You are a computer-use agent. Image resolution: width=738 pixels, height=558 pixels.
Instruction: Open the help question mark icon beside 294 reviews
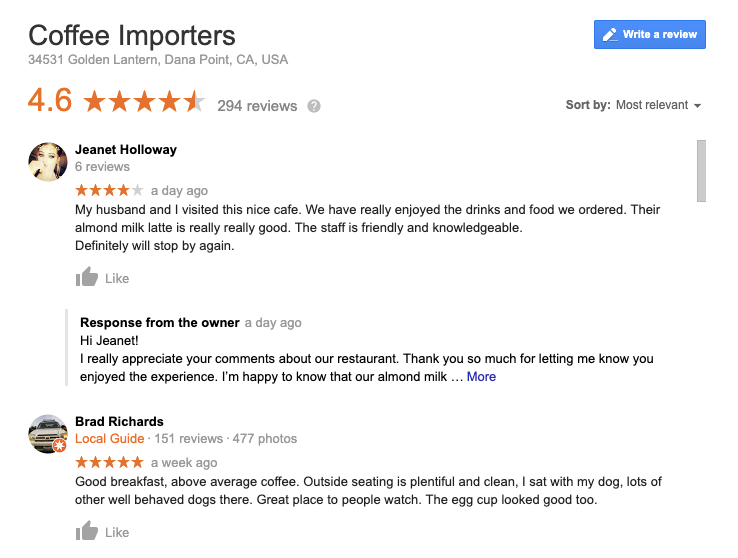point(314,106)
